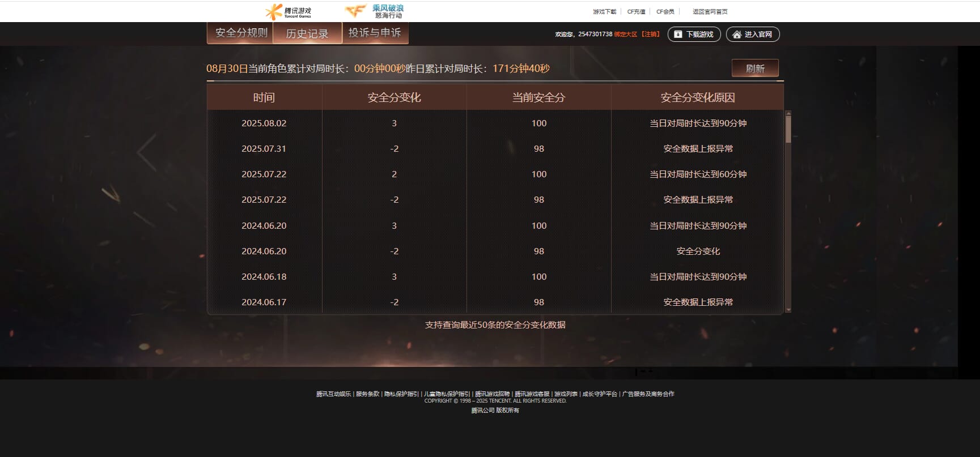Screen dimensions: 980x457
Task: Click the table scrollbar thumb
Action: (788, 129)
